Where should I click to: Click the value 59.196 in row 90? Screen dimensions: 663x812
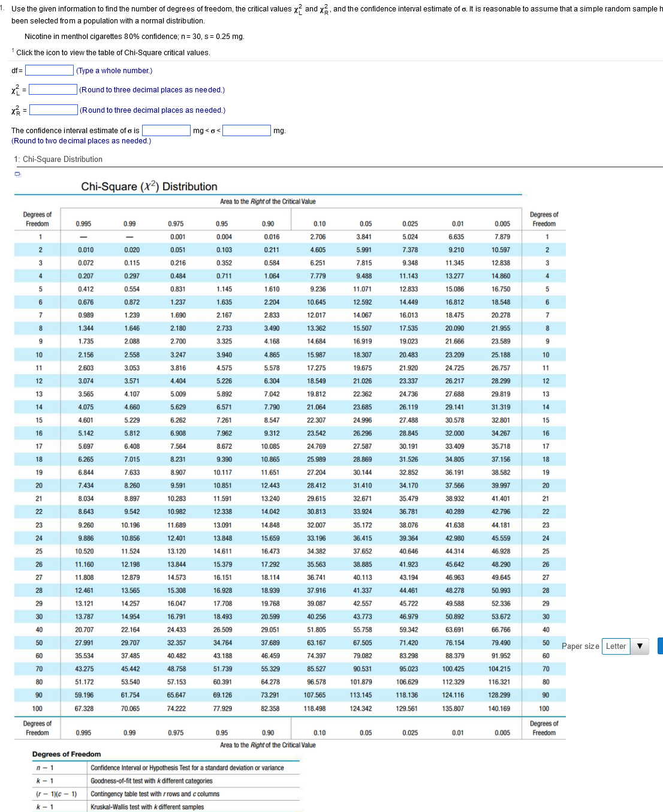pos(85,695)
